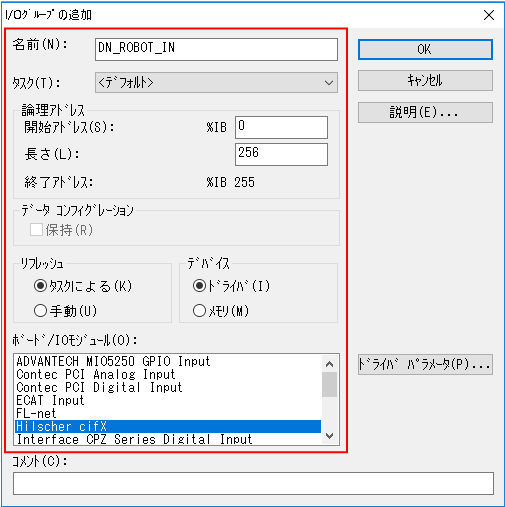Click the 長さ(L) field showing 256
505x507 pixels.
[281, 154]
